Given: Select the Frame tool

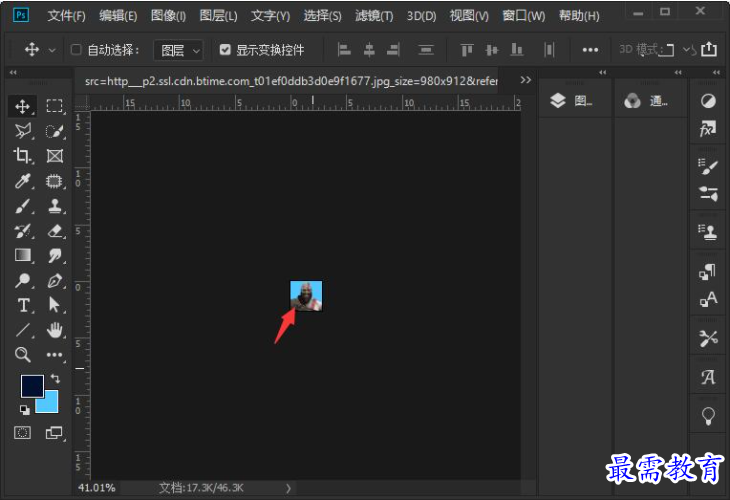Looking at the screenshot, I should [54, 156].
